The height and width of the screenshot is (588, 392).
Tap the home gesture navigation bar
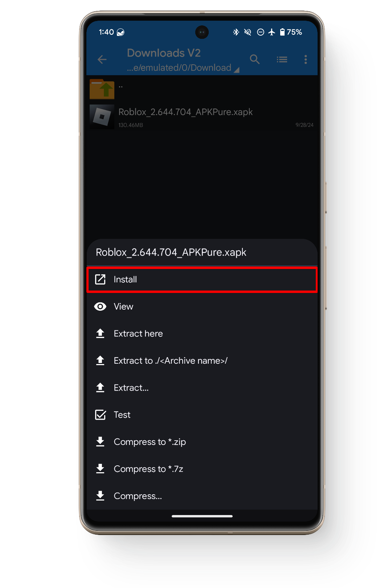click(202, 516)
